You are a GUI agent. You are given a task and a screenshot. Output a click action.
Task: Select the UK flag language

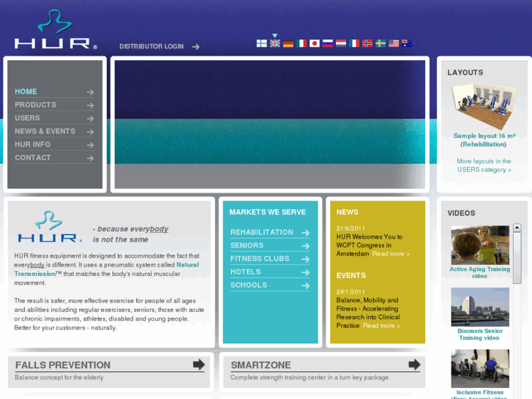pyautogui.click(x=275, y=43)
